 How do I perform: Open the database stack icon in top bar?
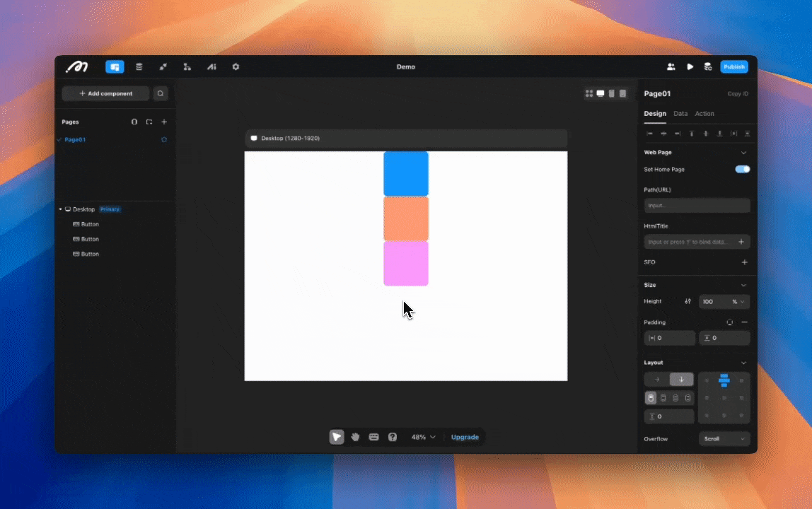tap(139, 66)
